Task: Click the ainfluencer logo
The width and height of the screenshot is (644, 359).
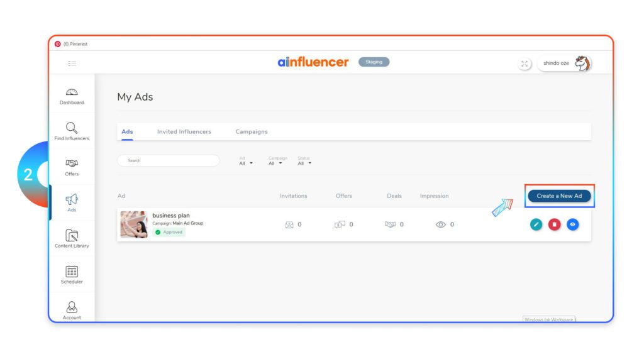Action: [x=313, y=62]
